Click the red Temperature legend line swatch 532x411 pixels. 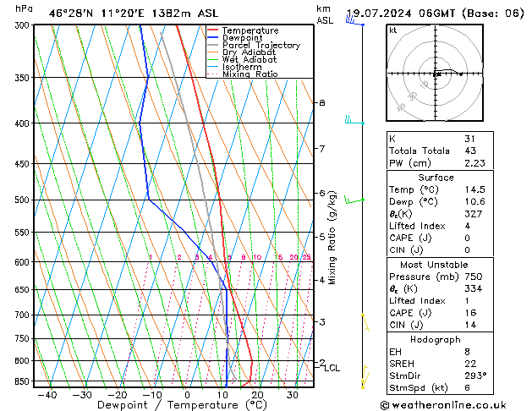[x=213, y=30]
